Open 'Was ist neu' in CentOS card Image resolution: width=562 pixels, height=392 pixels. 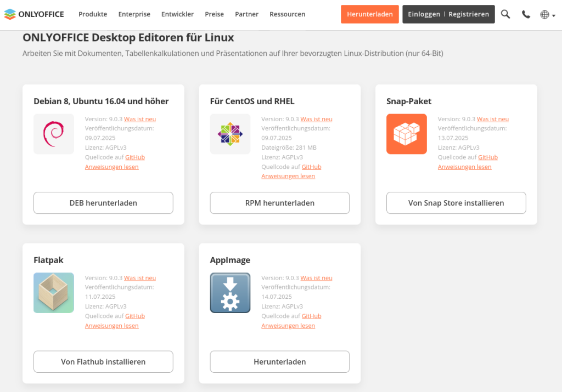[x=316, y=119]
